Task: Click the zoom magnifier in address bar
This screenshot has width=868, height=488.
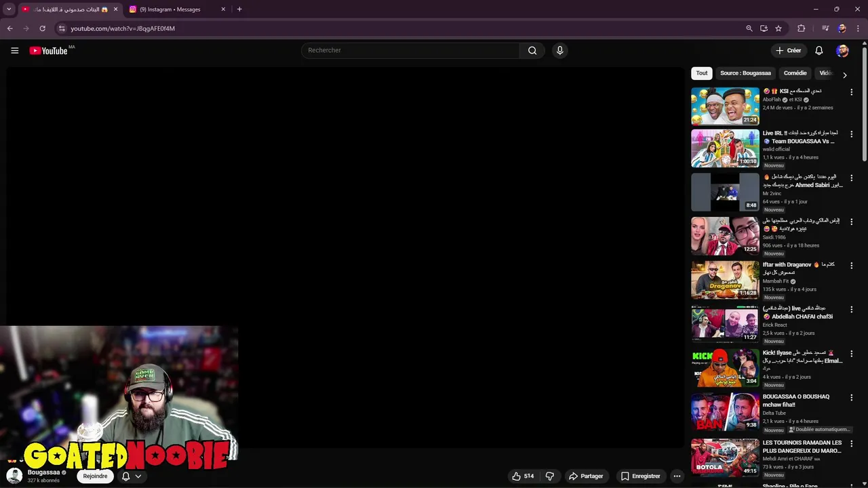Action: 749,28
